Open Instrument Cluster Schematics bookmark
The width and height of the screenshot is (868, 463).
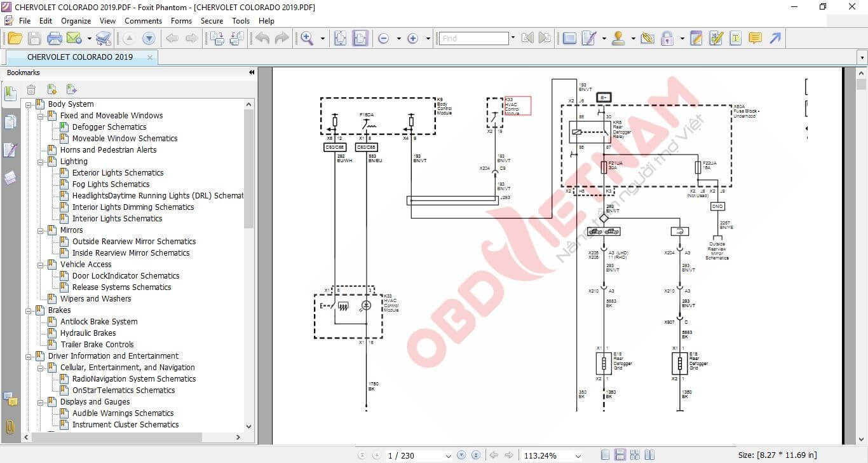point(126,425)
